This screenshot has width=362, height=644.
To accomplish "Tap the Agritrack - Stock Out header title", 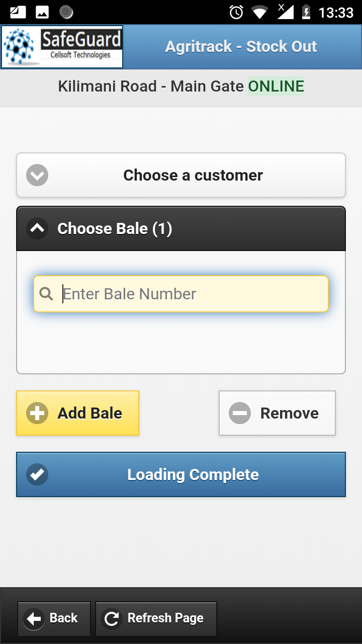I will (x=241, y=47).
